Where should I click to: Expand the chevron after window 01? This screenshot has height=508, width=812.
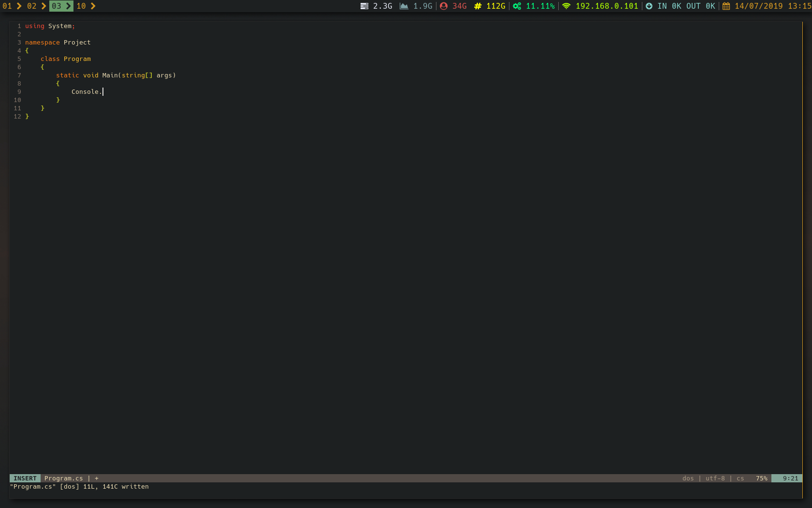point(18,6)
